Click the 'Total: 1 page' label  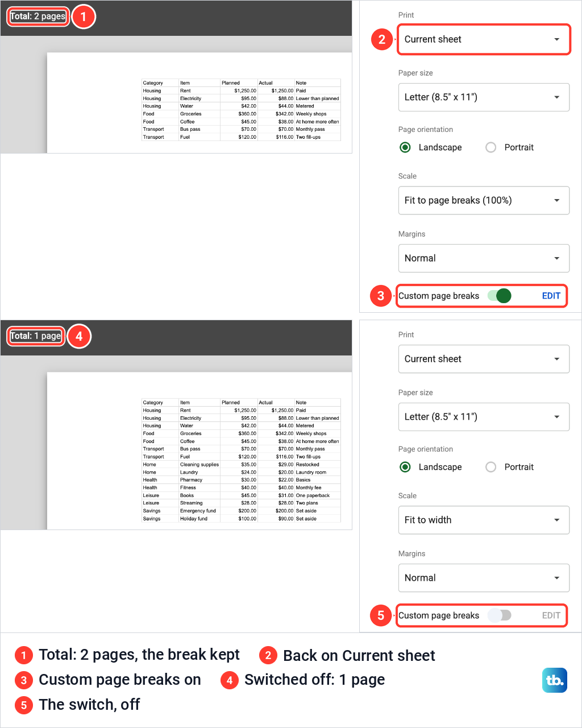(36, 336)
